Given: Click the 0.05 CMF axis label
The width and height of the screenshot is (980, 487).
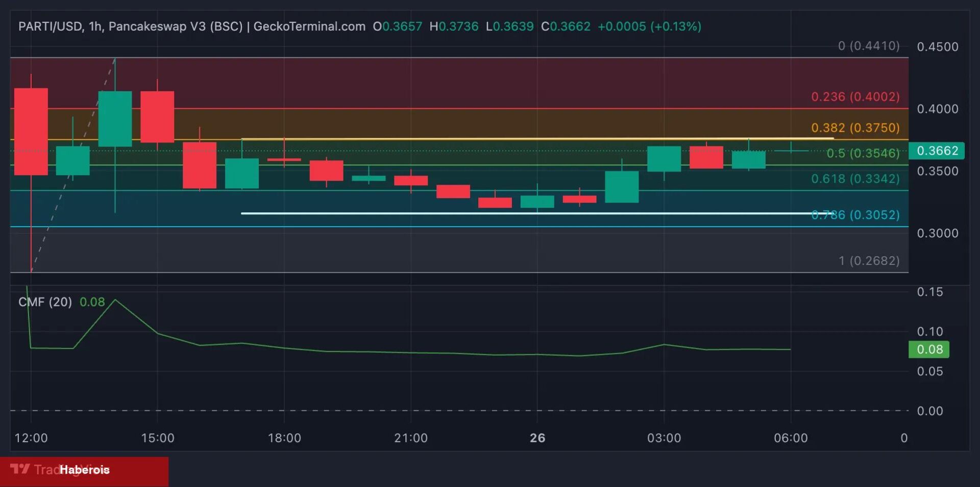Looking at the screenshot, I should [930, 372].
